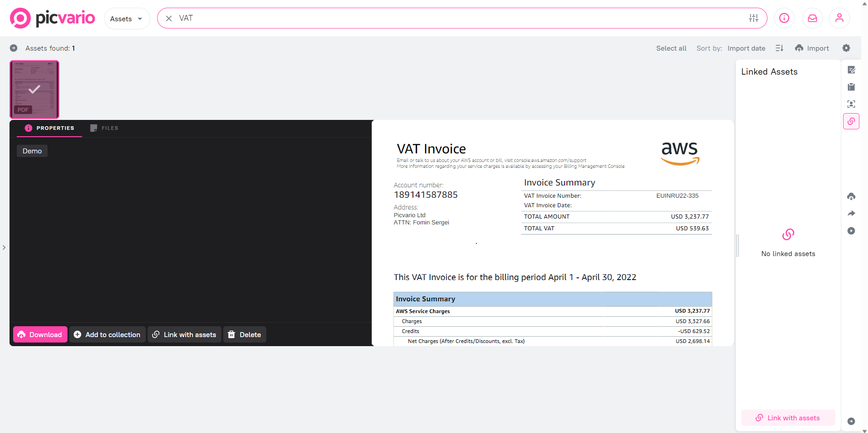
Task: Toggle sort order direction icon
Action: point(779,48)
